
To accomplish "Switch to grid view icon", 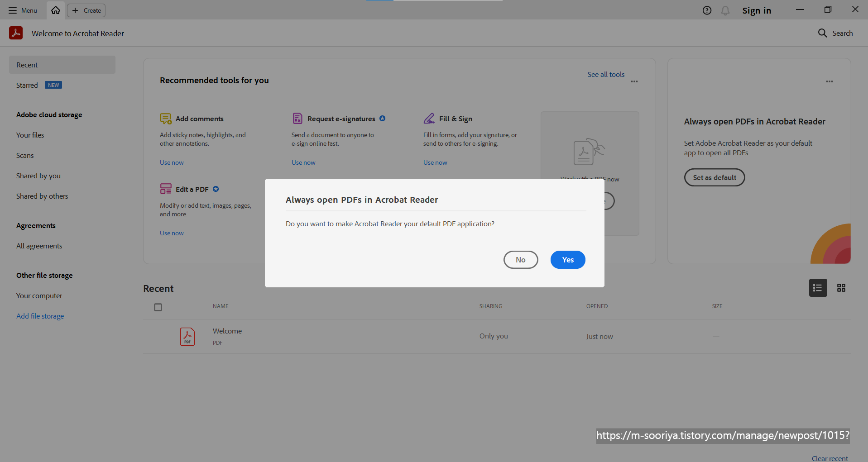I will coord(841,288).
